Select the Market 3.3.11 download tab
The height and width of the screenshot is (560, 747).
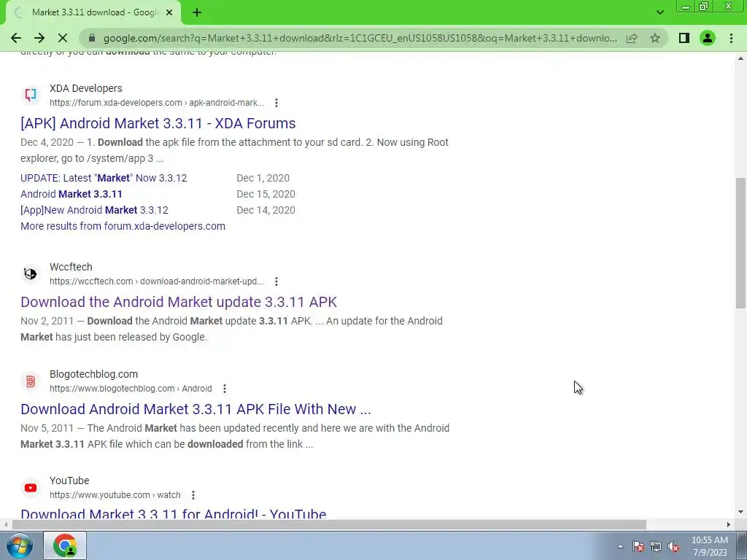tap(93, 12)
